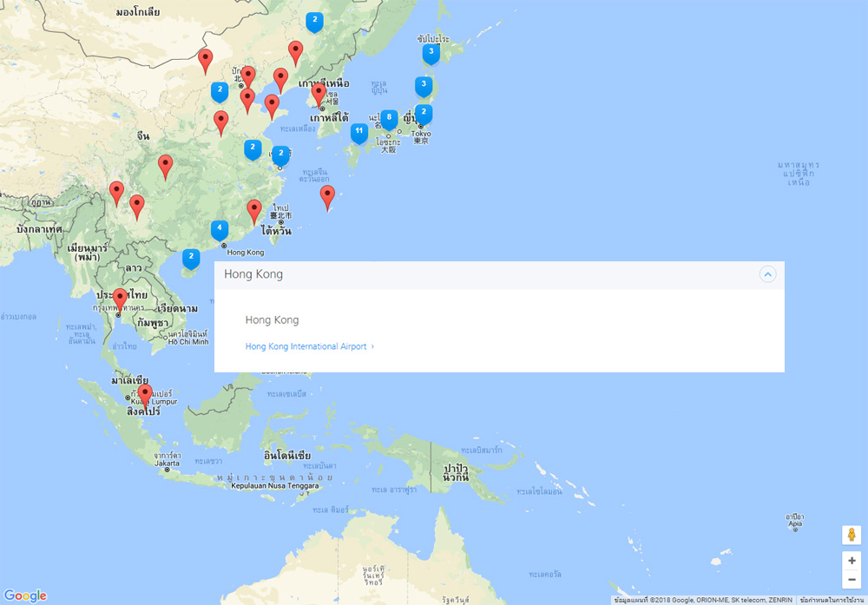This screenshot has height=605, width=868.
Task: Collapse the Hong Kong panel with the chevron
Action: 767,274
